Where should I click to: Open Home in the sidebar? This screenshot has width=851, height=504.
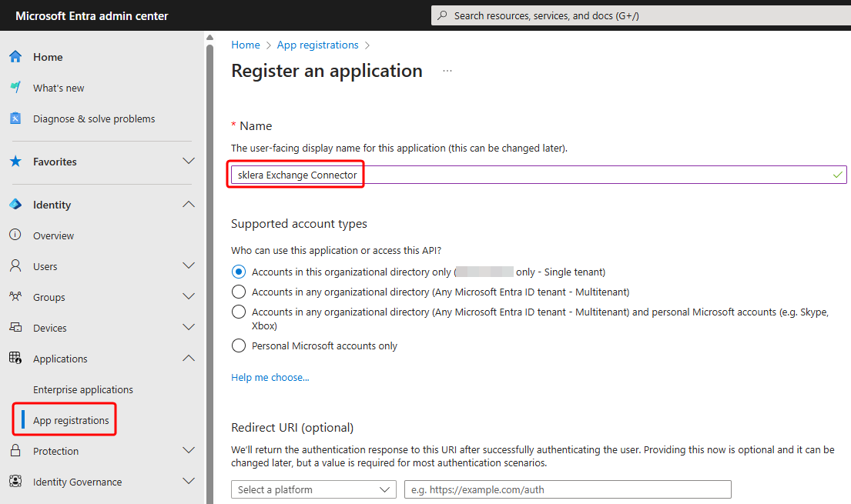48,57
